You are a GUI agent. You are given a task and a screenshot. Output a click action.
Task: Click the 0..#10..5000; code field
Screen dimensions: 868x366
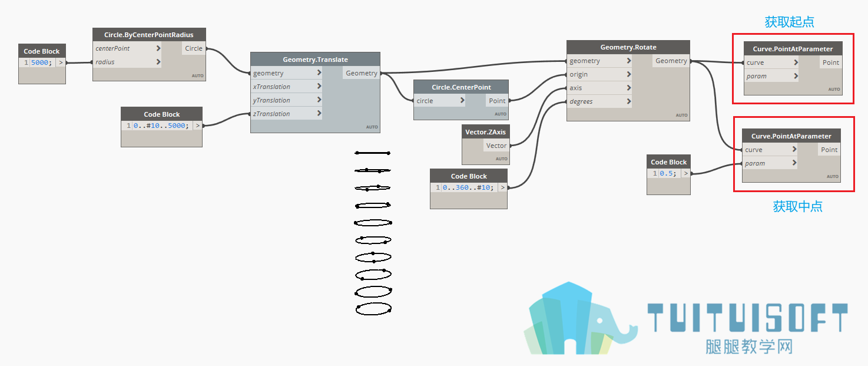pos(161,125)
